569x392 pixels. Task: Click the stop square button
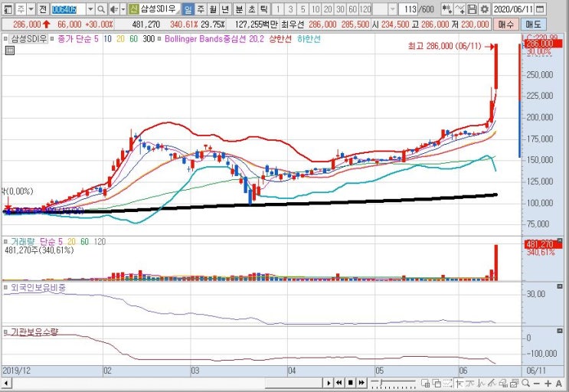pyautogui.click(x=350, y=383)
